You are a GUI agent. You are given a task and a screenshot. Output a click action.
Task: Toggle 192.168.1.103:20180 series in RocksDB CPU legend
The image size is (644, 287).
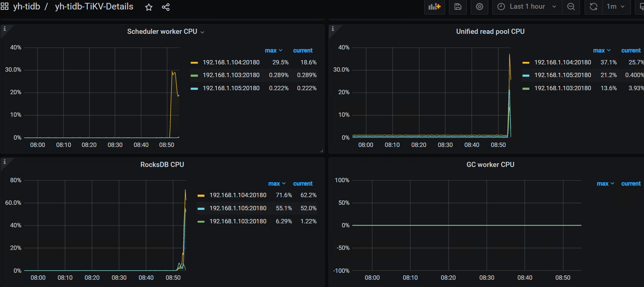coord(238,221)
